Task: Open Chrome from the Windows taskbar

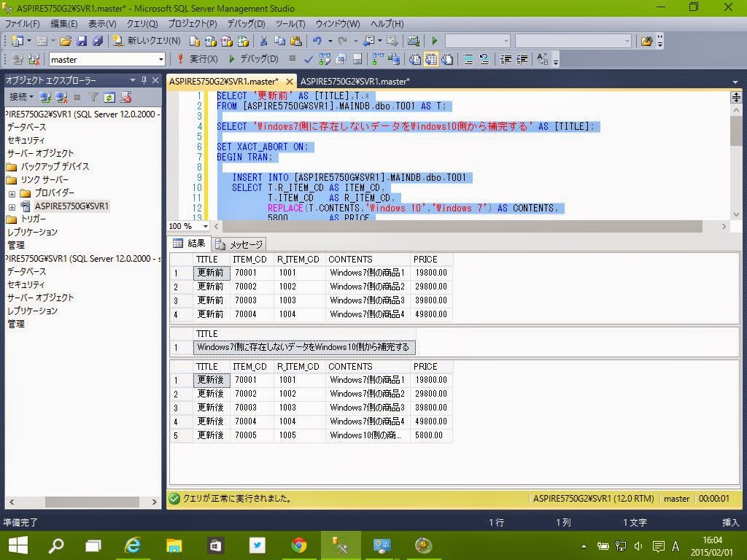Action: point(298,545)
